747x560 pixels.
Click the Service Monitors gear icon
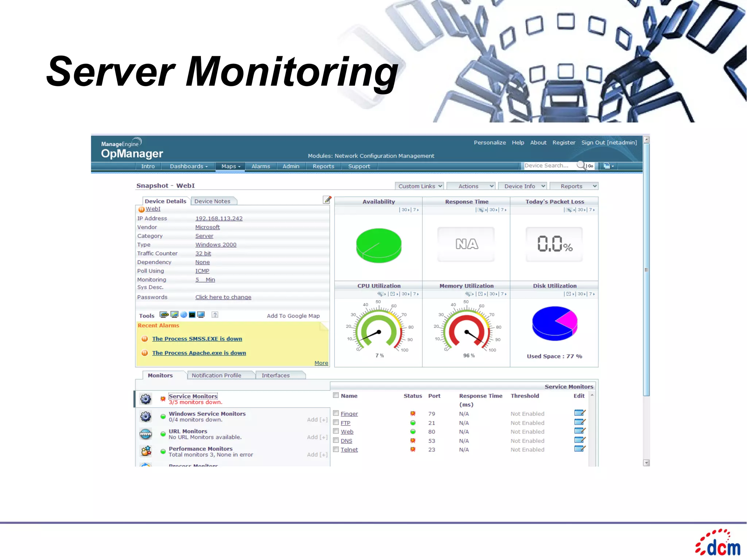tap(146, 399)
